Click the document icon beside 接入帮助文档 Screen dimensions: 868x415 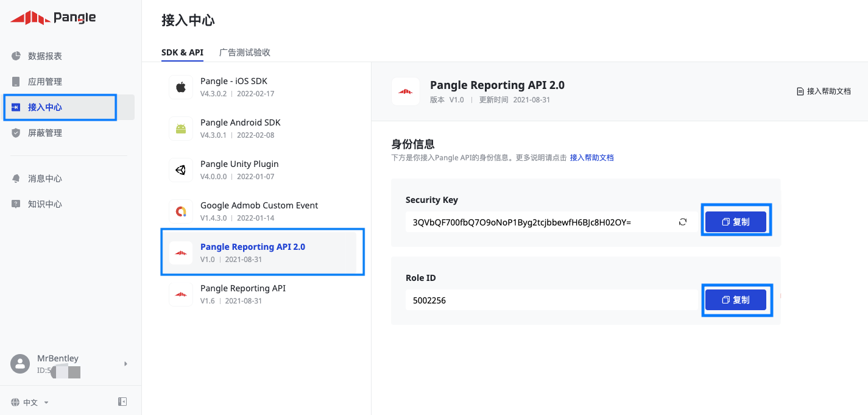point(800,91)
